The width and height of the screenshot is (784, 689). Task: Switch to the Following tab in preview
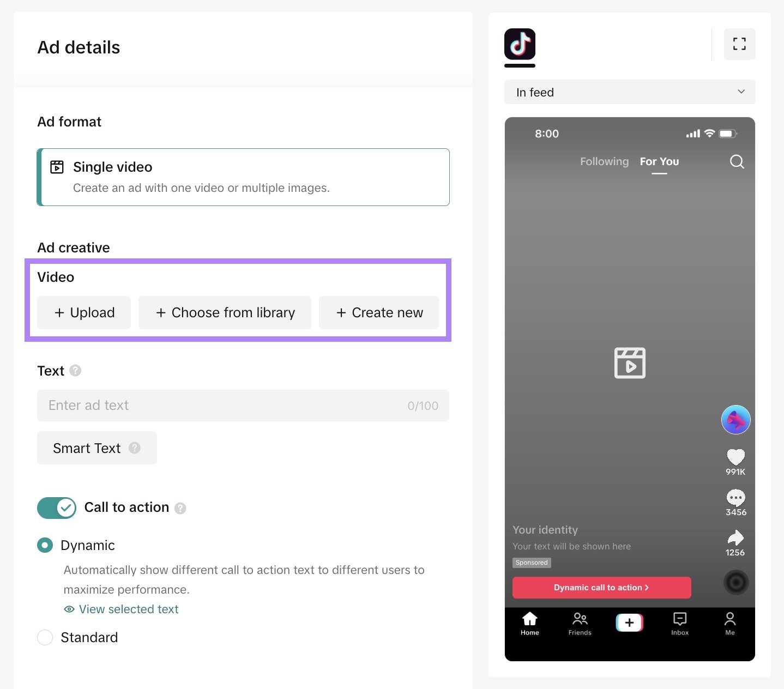604,161
